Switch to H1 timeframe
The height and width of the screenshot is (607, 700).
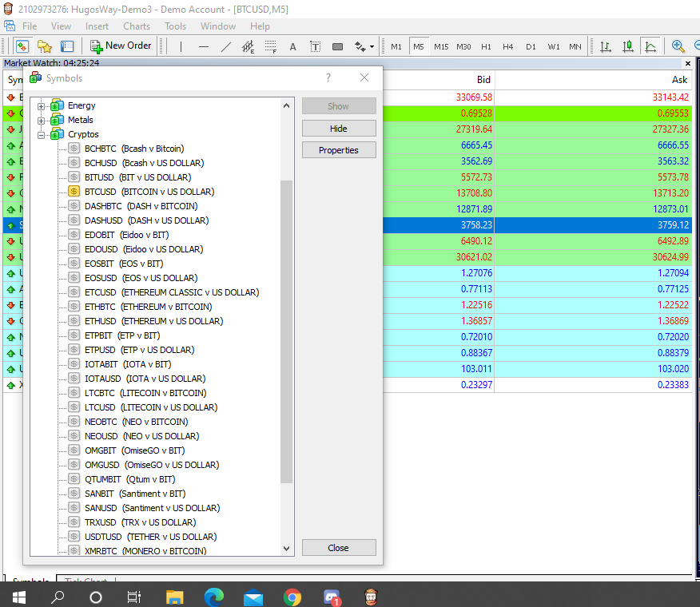486,46
